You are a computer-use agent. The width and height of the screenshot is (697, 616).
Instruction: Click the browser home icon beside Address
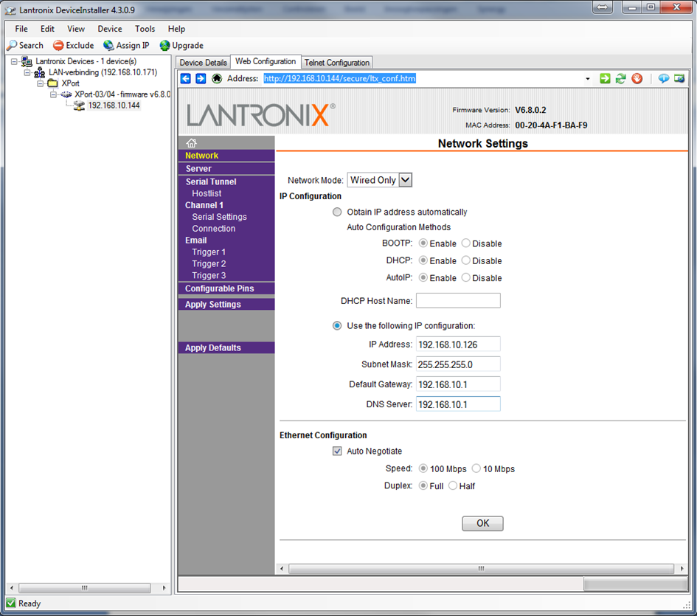217,79
